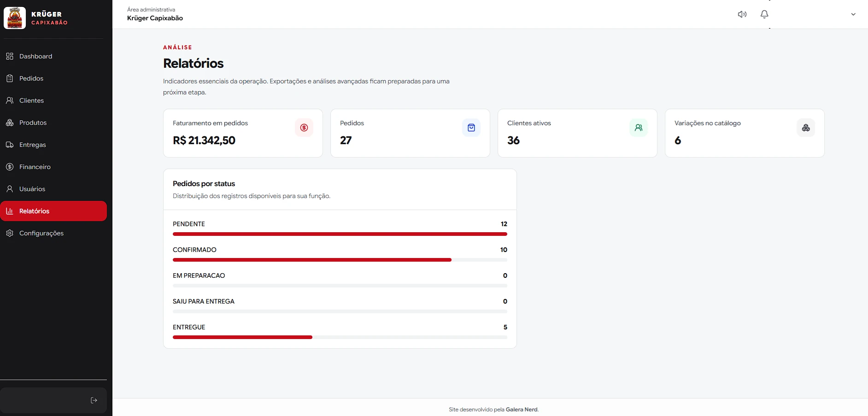This screenshot has height=416, width=868.
Task: Click the Krüger Capixabão logo image
Action: point(15,18)
